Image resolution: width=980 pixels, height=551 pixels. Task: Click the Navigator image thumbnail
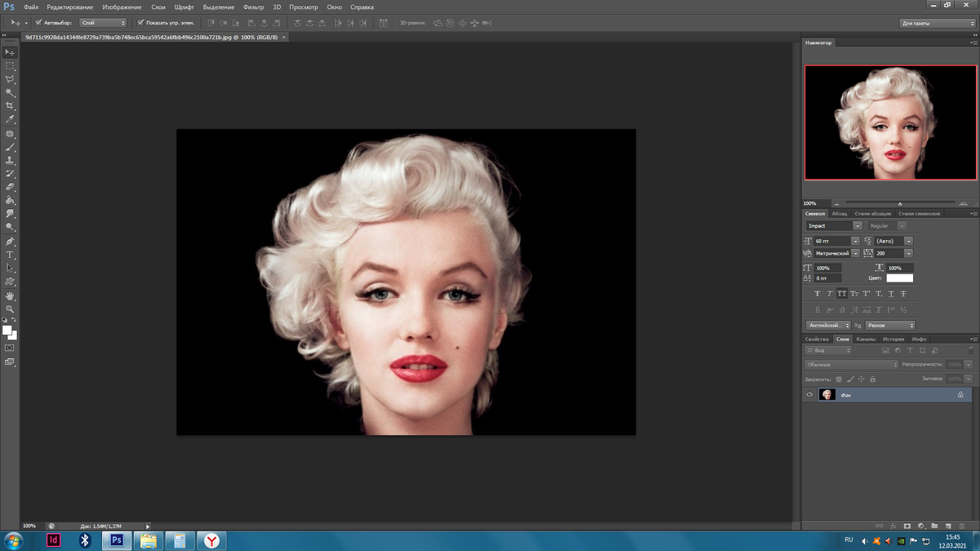(x=890, y=122)
